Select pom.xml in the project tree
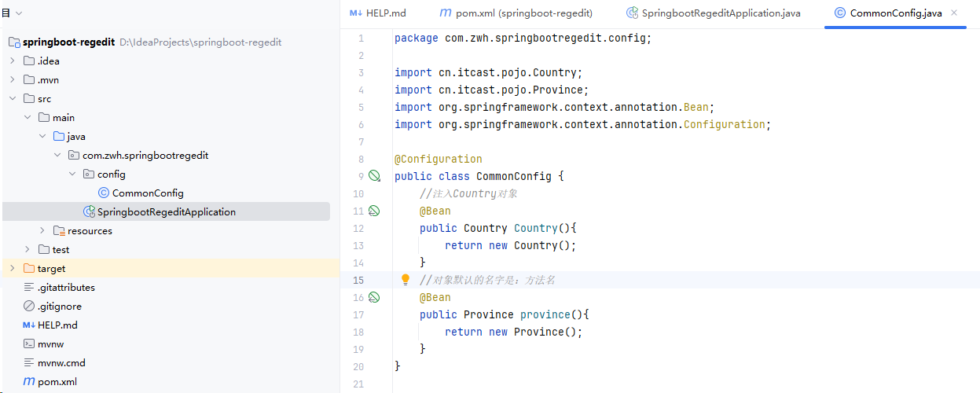 pyautogui.click(x=57, y=381)
